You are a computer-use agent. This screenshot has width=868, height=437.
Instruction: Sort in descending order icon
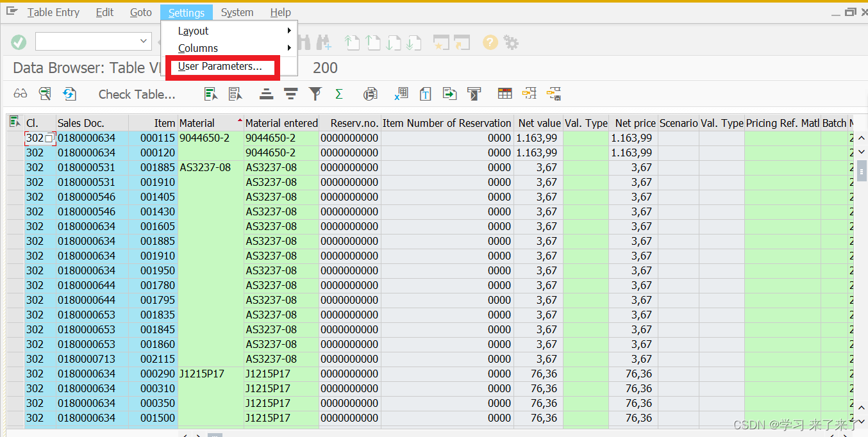point(291,94)
